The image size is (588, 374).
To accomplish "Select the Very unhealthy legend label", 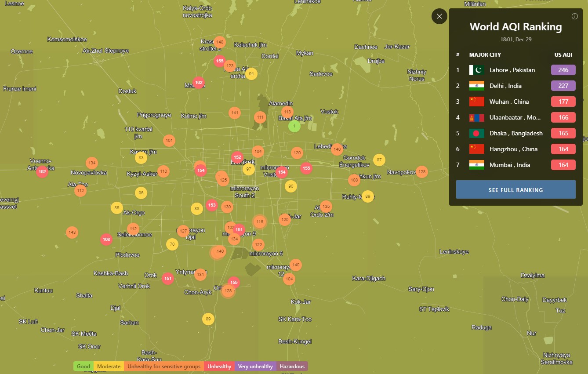I will tap(255, 366).
